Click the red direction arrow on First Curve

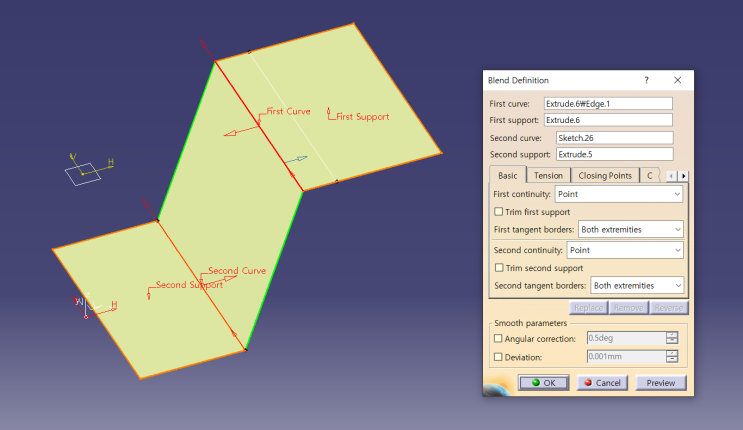pos(241,130)
